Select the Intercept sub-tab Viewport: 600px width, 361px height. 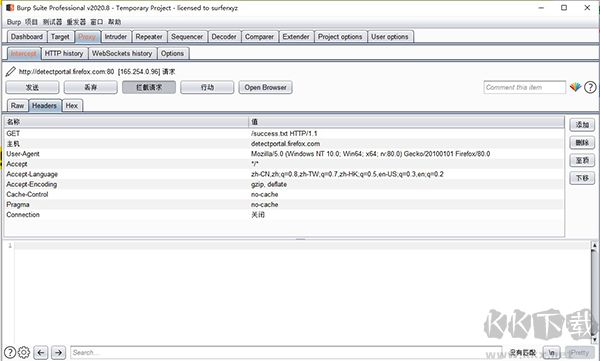24,53
